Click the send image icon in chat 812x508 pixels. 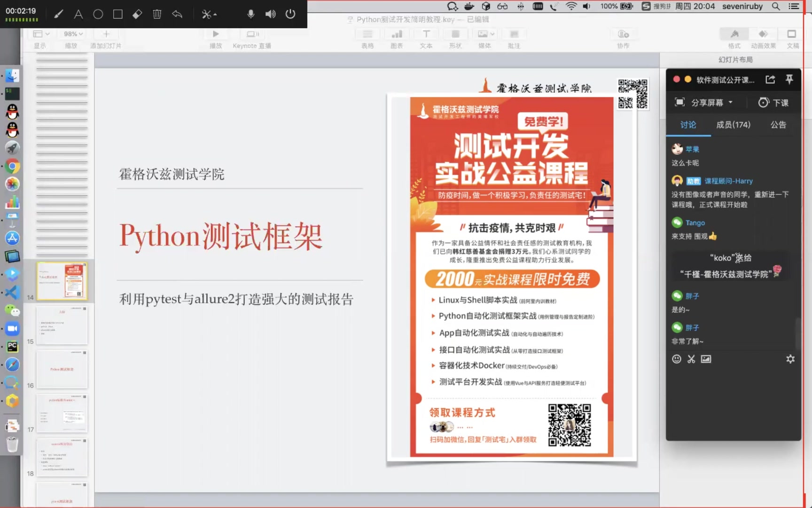pos(706,359)
